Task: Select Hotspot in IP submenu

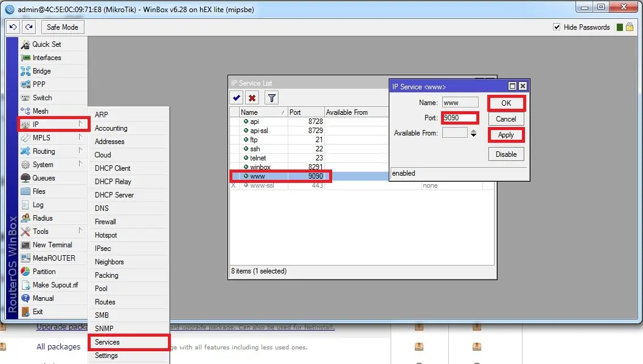Action: pos(129,235)
